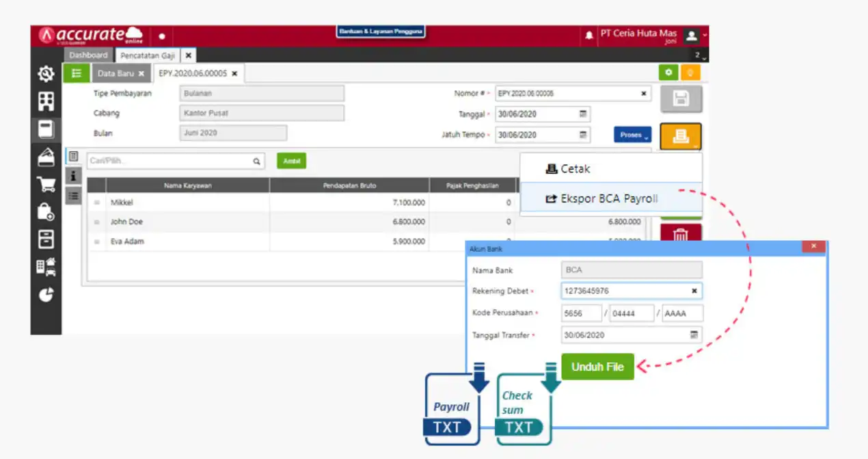Open the sales shopping cart module
The height and width of the screenshot is (459, 868).
(46, 184)
